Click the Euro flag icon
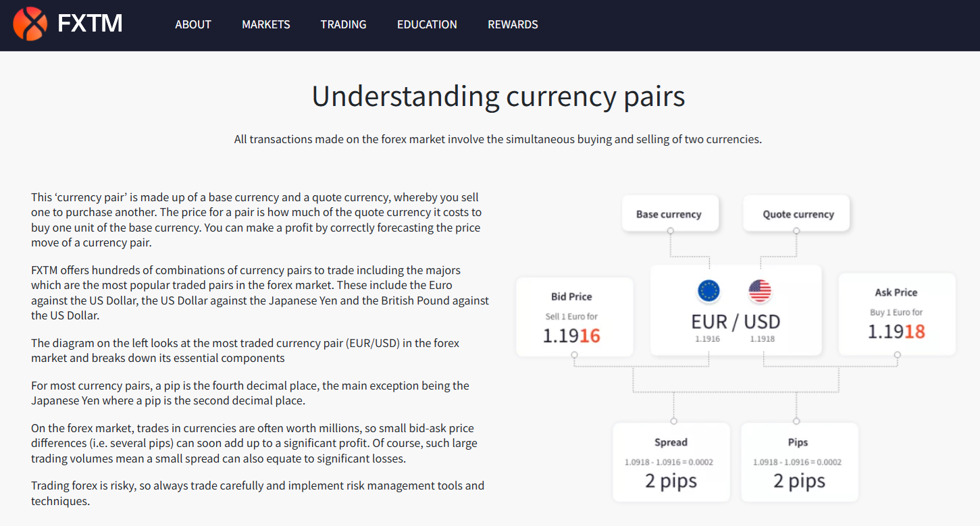980x526 pixels. (708, 291)
